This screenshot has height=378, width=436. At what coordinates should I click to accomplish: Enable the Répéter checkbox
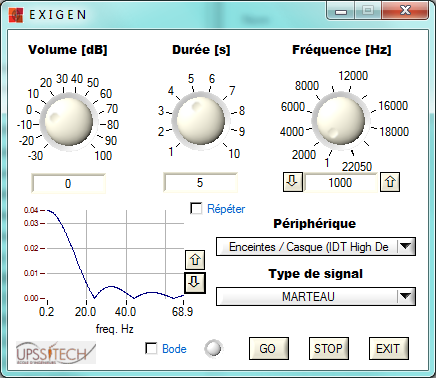click(196, 209)
